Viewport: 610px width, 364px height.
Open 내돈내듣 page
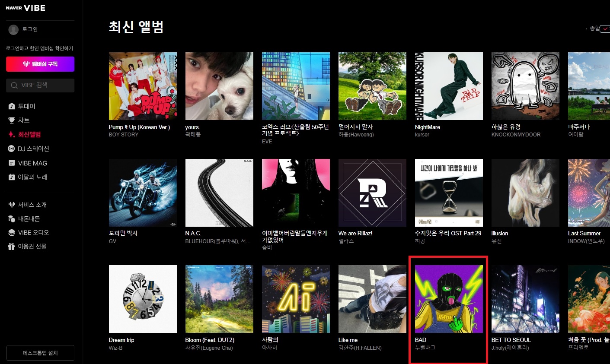[x=29, y=219]
